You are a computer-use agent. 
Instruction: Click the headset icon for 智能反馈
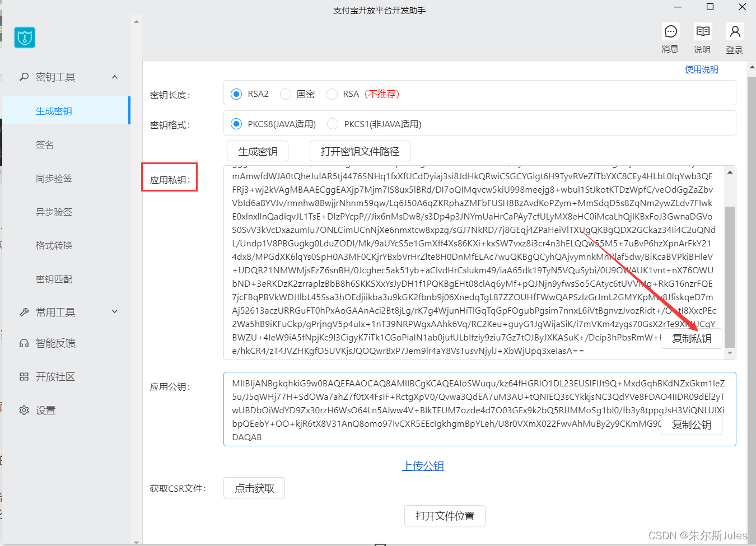[24, 343]
